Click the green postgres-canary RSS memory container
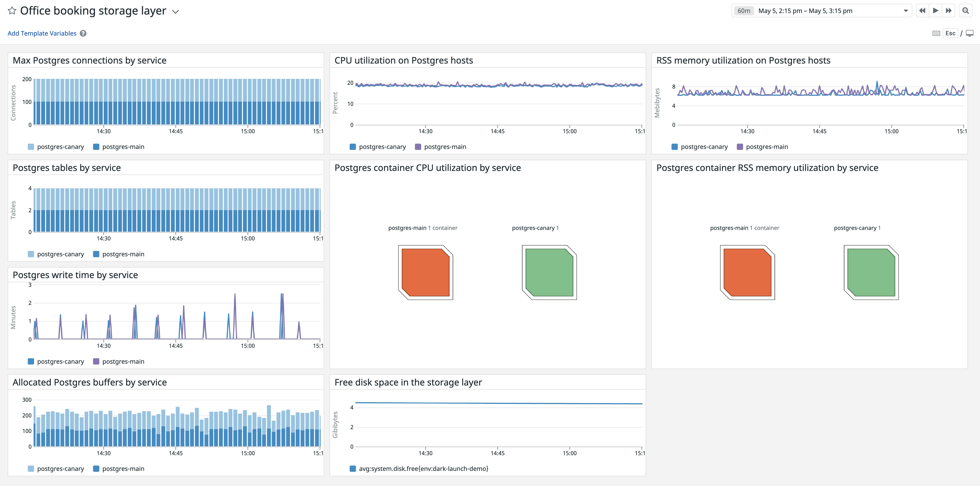Image resolution: width=980 pixels, height=486 pixels. (871, 273)
